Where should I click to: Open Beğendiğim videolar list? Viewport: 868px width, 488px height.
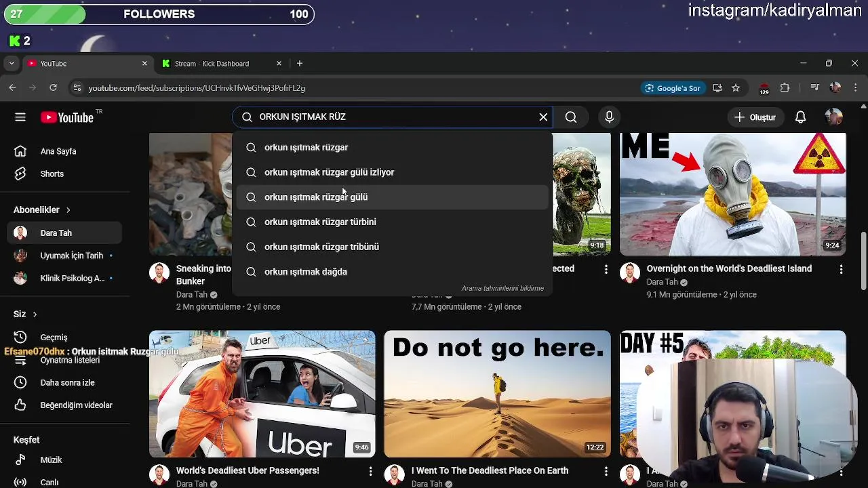coord(64,405)
